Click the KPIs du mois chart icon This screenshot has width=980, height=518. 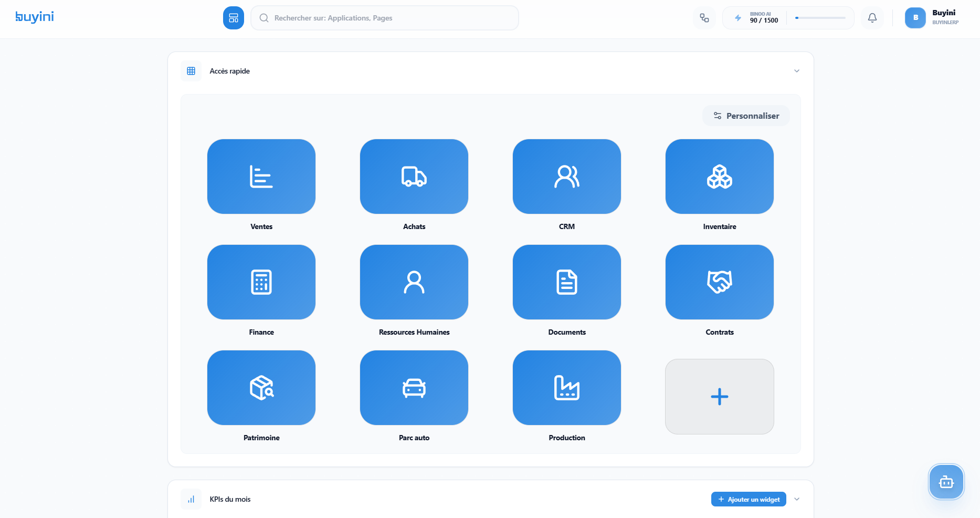click(x=191, y=499)
